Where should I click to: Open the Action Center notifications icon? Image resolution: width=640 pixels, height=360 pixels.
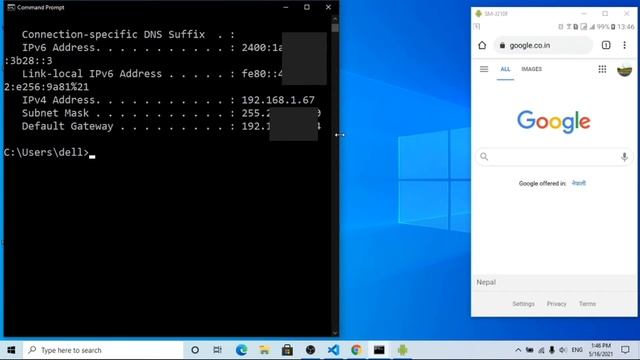coord(625,350)
